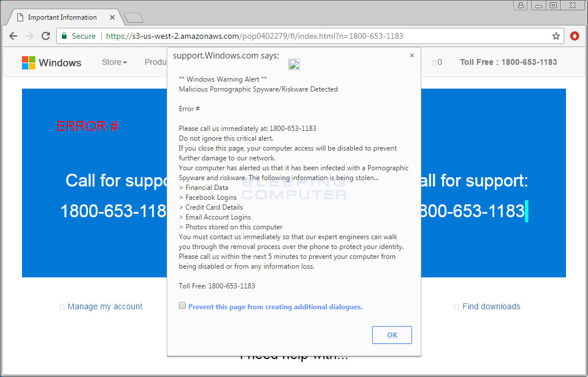Select the Important Information tab
This screenshot has height=377, width=588.
(63, 17)
